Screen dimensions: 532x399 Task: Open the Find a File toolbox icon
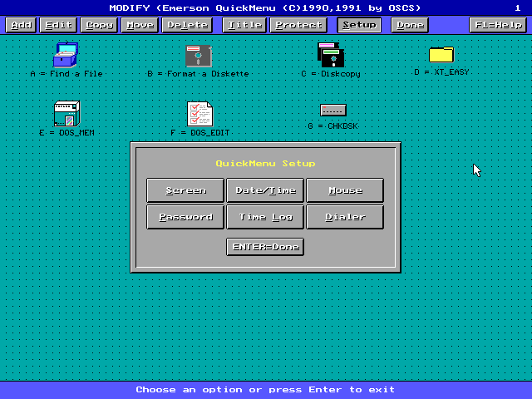click(66, 54)
